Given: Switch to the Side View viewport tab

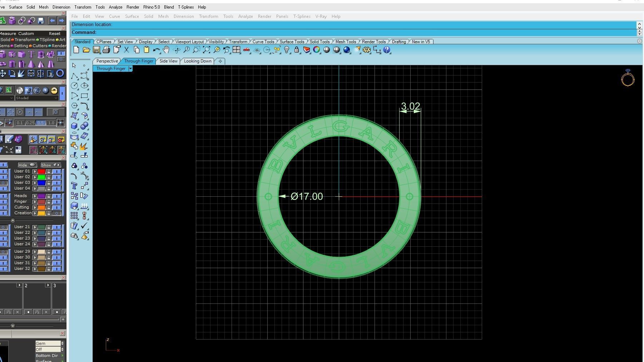Looking at the screenshot, I should pyautogui.click(x=168, y=61).
